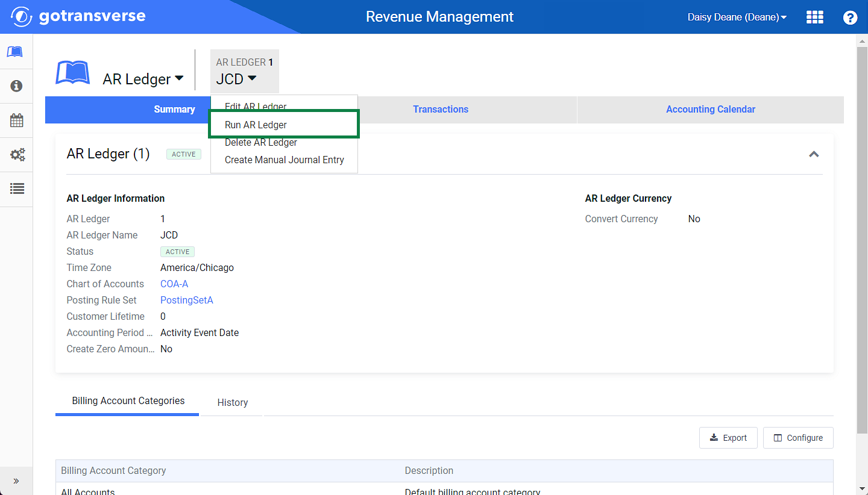
Task: Open Daisy Deane user menu
Action: click(x=737, y=17)
